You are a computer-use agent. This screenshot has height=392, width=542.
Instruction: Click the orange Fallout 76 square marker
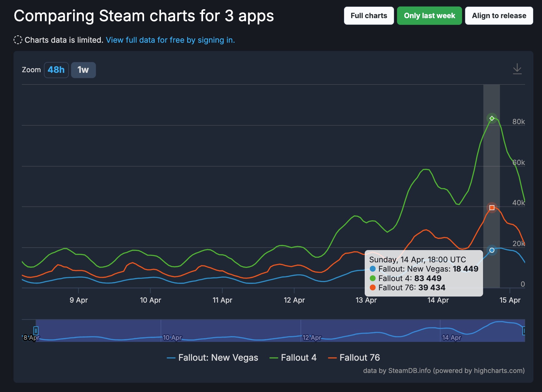[x=492, y=208]
